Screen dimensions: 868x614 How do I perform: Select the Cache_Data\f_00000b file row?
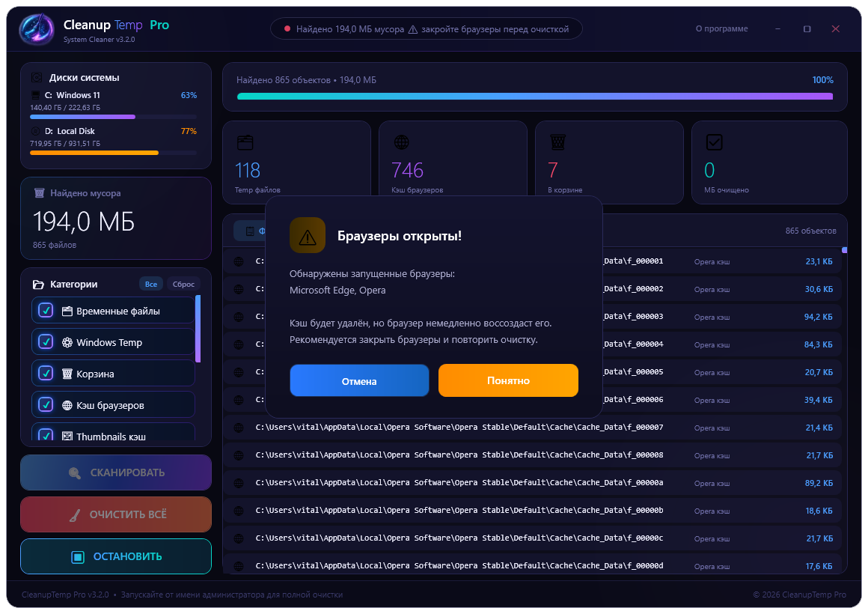click(x=533, y=511)
